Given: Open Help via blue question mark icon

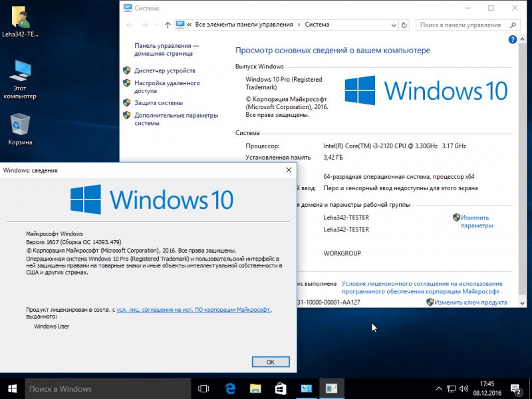Looking at the screenshot, I should click(512, 40).
